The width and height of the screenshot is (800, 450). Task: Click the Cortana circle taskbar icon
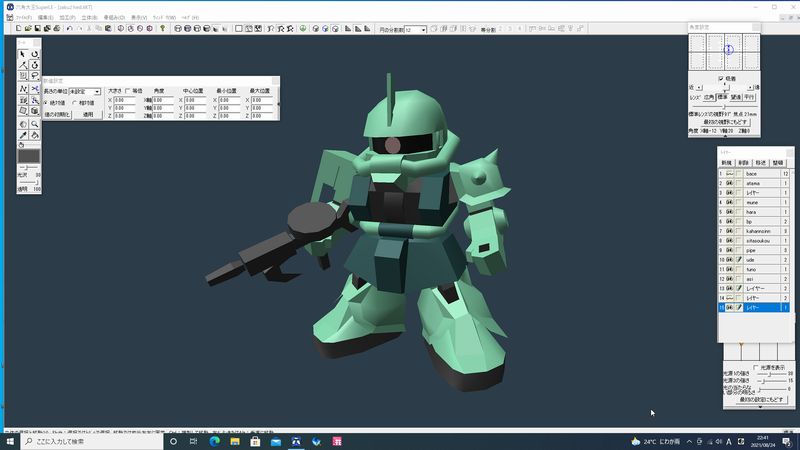pos(173,441)
